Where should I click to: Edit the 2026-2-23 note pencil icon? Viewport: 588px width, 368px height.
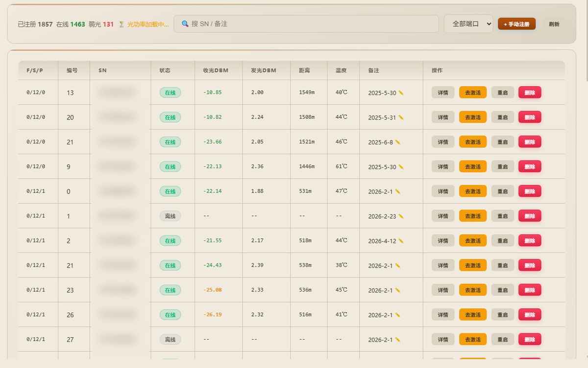[401, 216]
